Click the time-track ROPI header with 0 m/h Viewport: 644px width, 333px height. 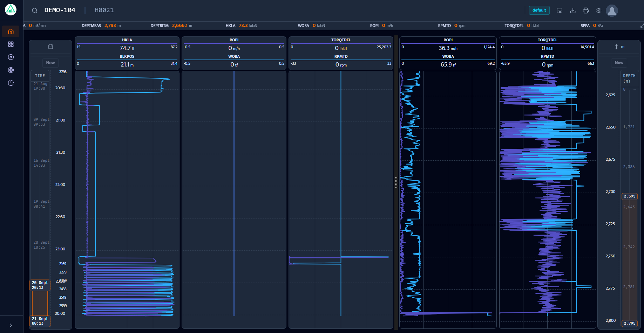tap(234, 44)
